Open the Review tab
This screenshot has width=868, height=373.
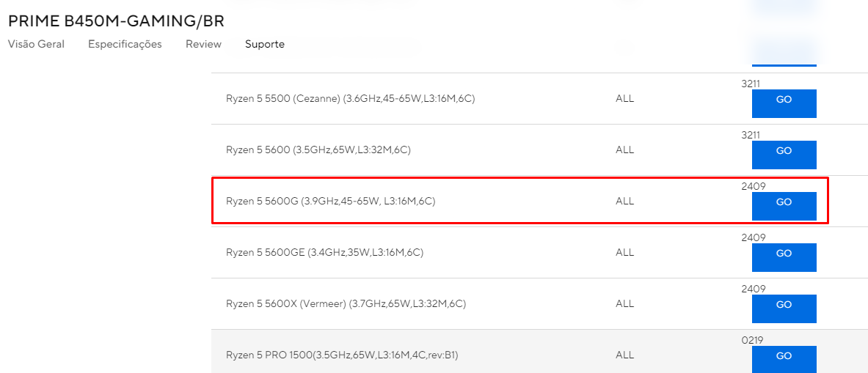click(x=204, y=44)
